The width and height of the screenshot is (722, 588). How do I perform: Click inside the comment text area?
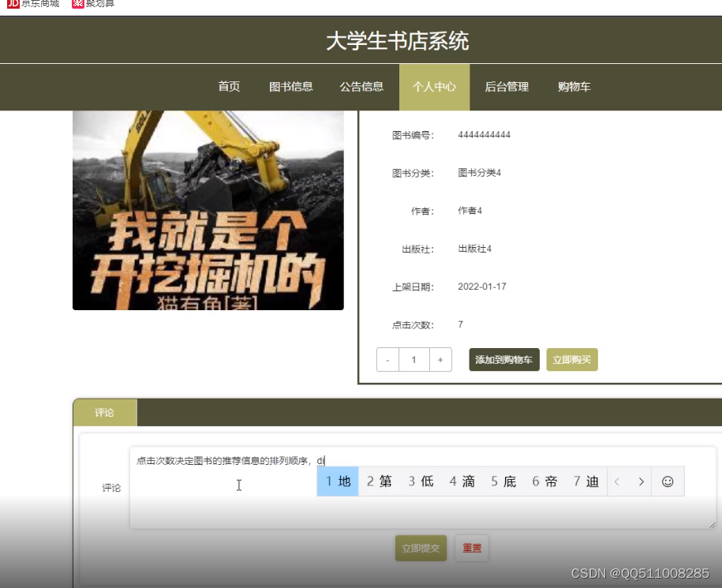[423, 488]
